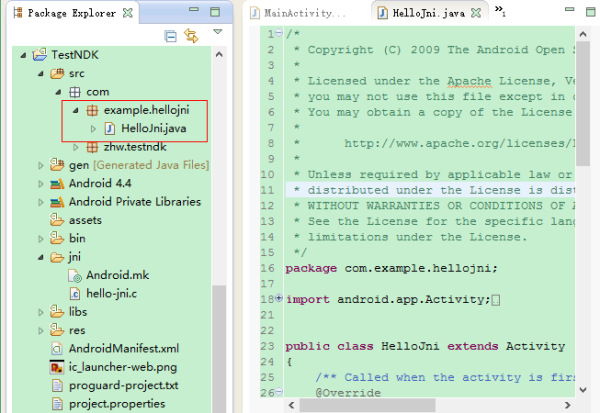Expand the bin folder

pyautogui.click(x=41, y=239)
